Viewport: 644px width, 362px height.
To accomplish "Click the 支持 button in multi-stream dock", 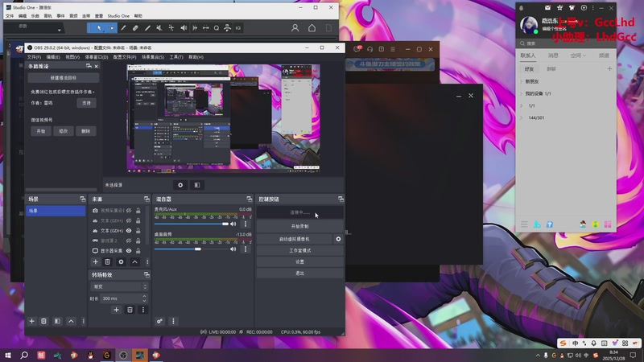I will tap(86, 103).
